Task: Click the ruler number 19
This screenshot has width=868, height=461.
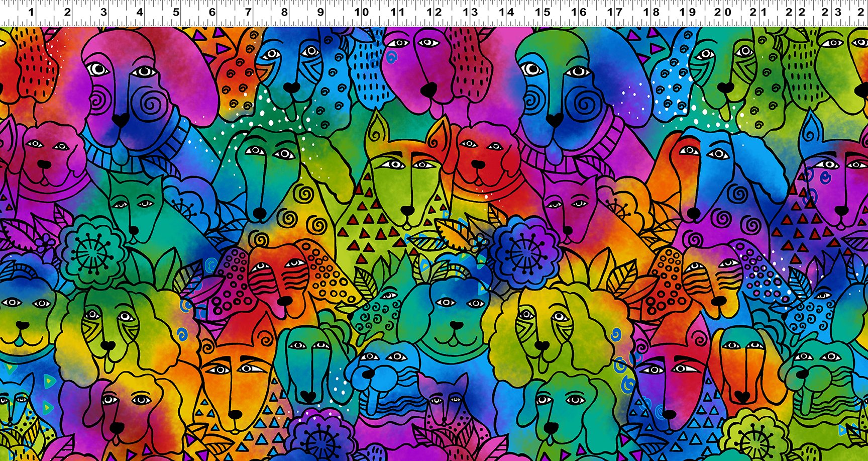Action: pos(688,12)
